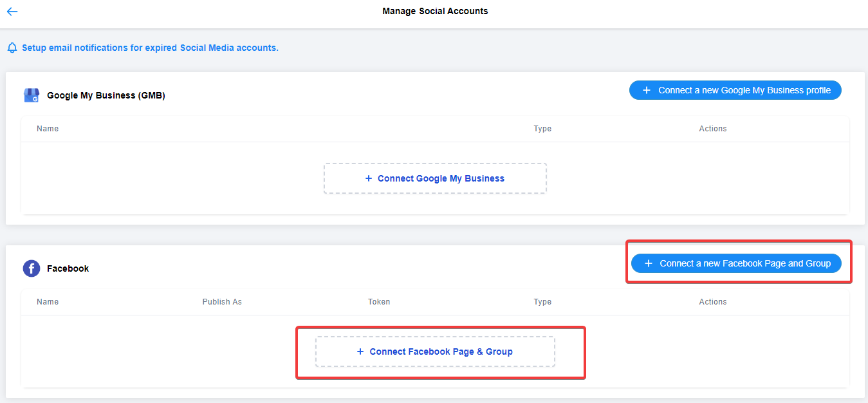The width and height of the screenshot is (868, 403).
Task: Click Manage Social Accounts page title
Action: coord(435,11)
